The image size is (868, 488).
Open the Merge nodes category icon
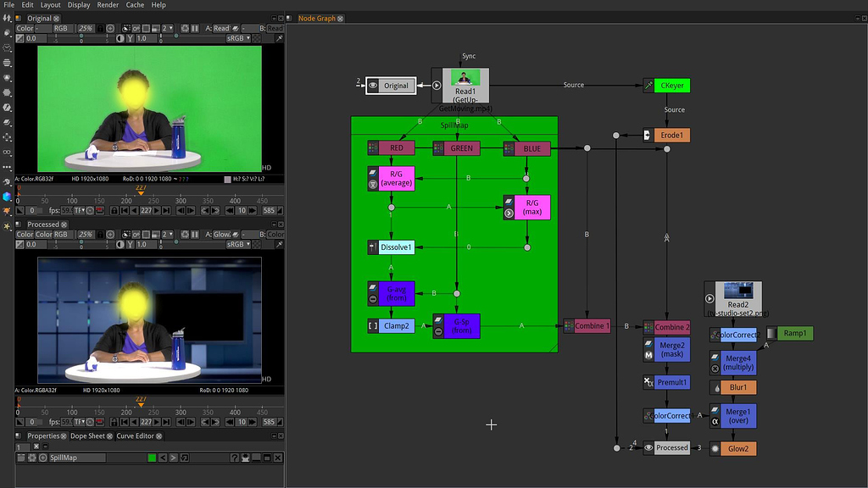click(x=6, y=122)
